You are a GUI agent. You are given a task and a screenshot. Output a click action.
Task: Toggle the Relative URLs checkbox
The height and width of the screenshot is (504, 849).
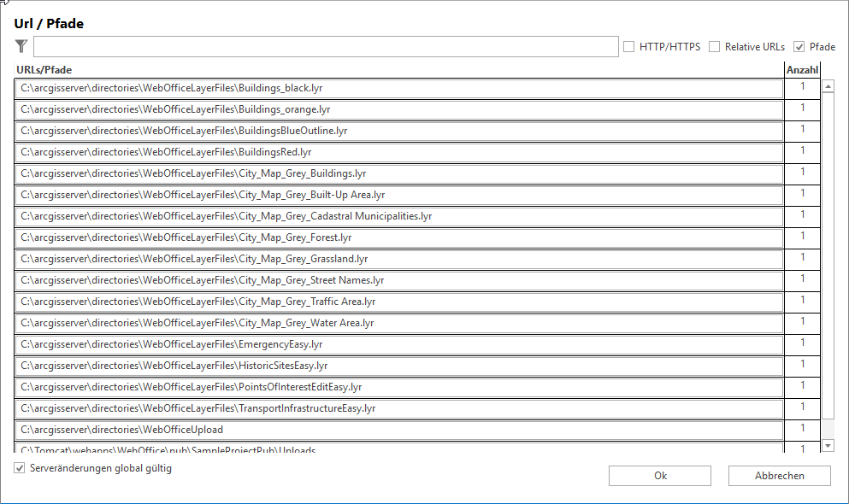tap(715, 47)
